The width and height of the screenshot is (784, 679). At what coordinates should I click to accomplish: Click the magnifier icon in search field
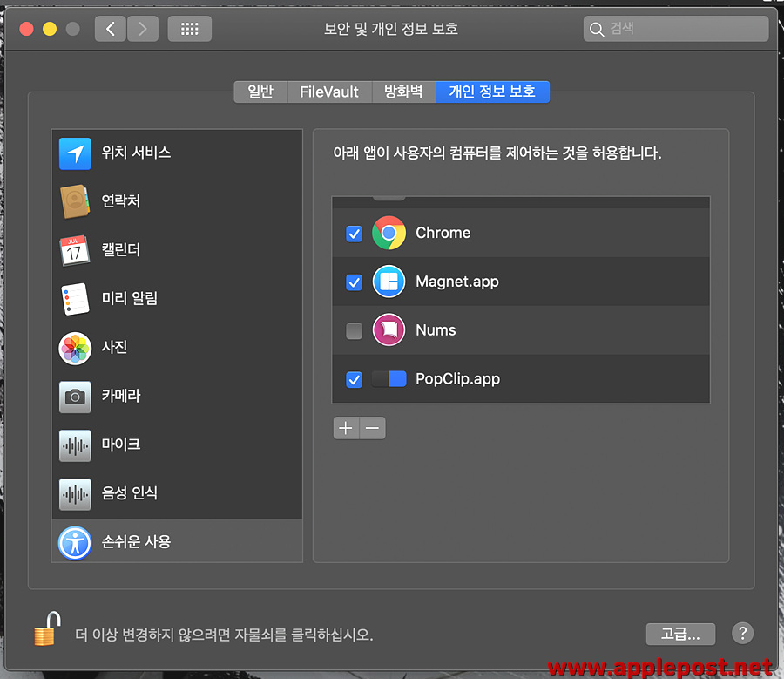(x=597, y=29)
